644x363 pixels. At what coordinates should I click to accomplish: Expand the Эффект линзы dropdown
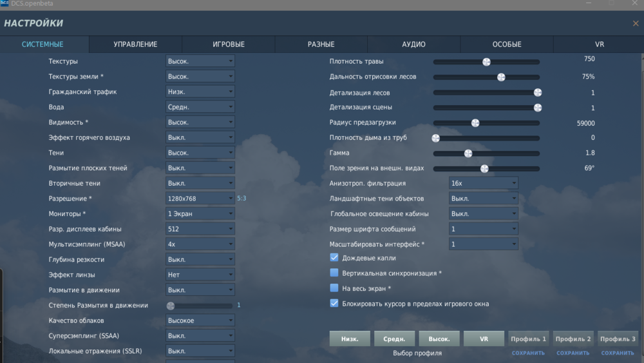[x=200, y=275]
